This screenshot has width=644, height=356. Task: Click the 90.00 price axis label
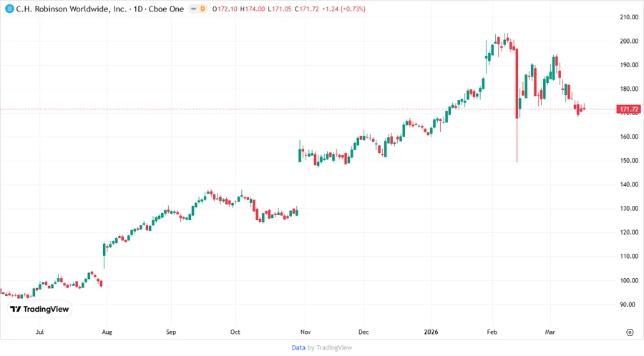tap(628, 305)
